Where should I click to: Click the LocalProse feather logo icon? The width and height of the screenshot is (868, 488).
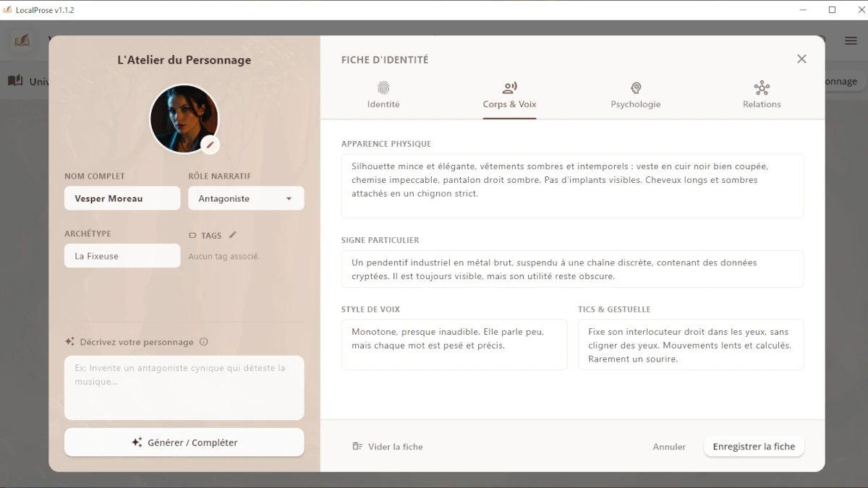[22, 40]
